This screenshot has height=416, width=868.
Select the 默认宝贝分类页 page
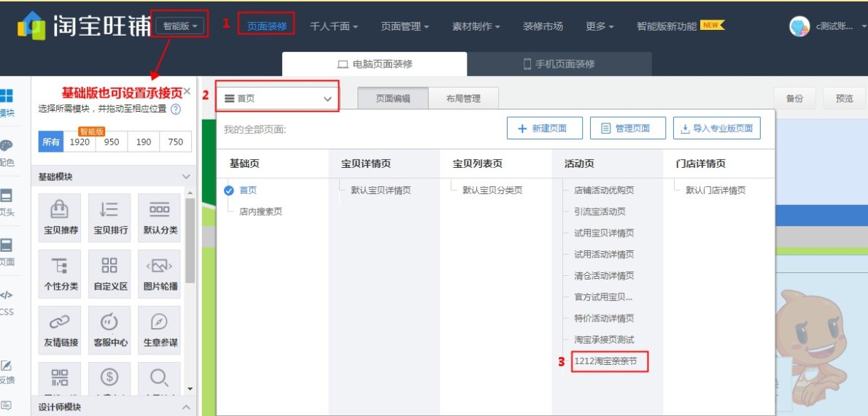[492, 190]
